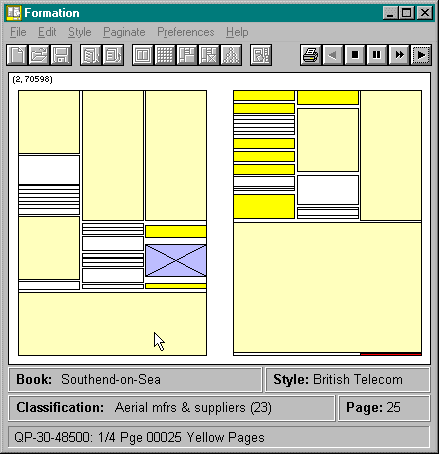Screen dimensions: 439x454
Task: Click the crossed-box layout toolbar icon
Action: pyautogui.click(x=209, y=55)
